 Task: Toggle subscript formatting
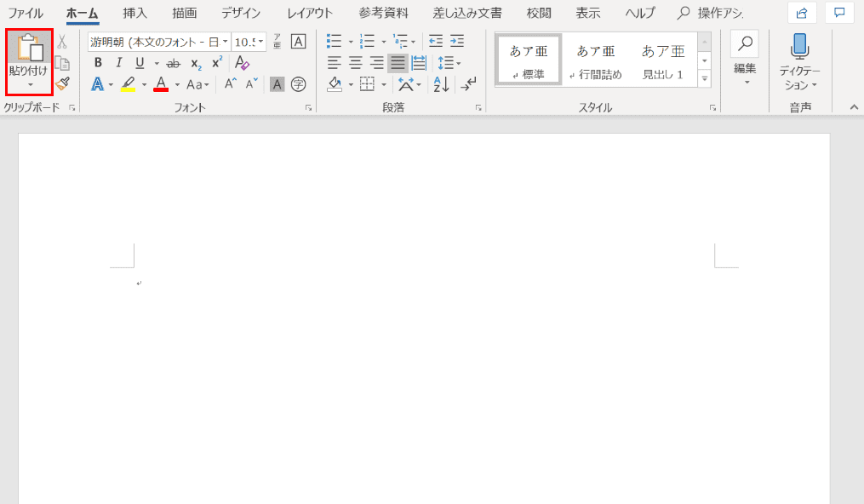196,64
